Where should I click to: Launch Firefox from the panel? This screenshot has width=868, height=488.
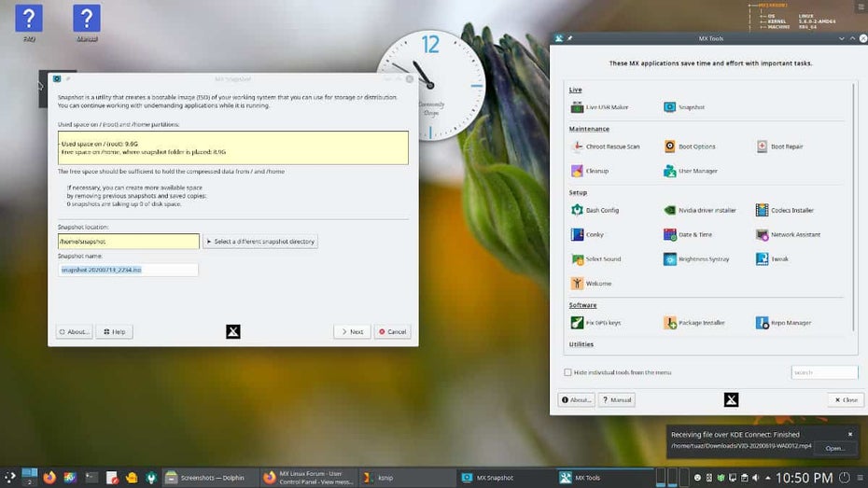click(x=49, y=478)
